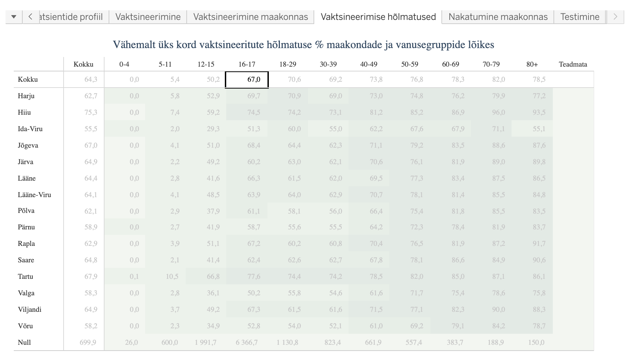
Task: Click the Kokku column header
Action: pos(84,64)
